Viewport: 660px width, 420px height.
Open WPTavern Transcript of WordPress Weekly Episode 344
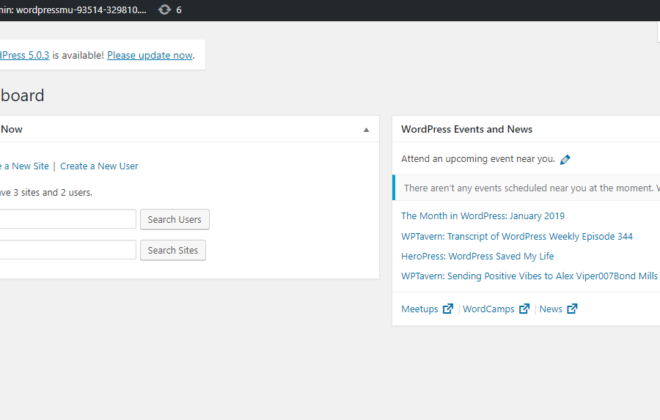click(517, 237)
